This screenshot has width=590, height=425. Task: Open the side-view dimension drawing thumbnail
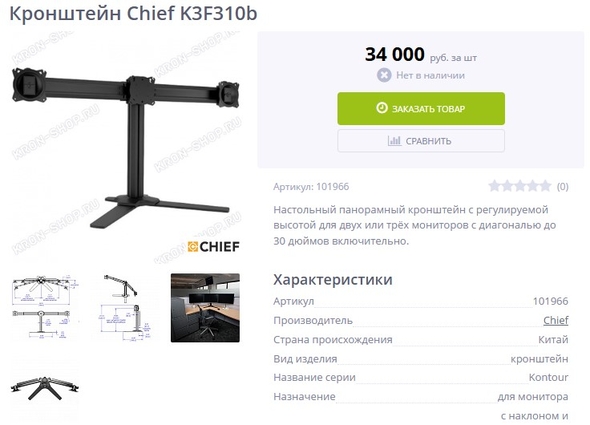[x=125, y=308]
